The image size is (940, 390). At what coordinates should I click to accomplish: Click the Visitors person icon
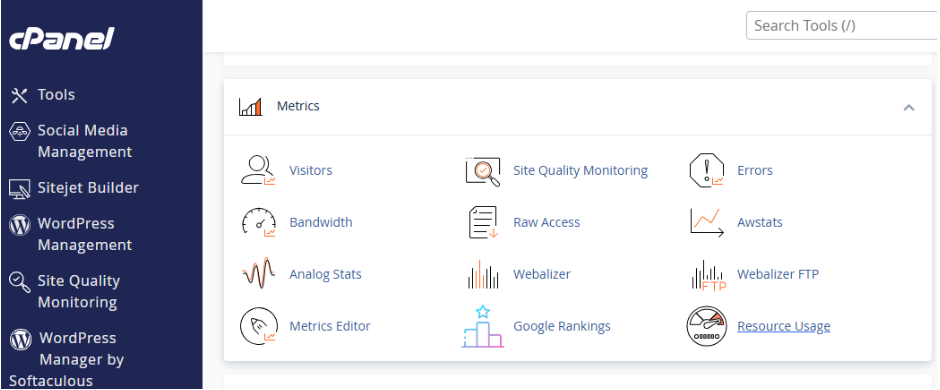[x=258, y=171]
